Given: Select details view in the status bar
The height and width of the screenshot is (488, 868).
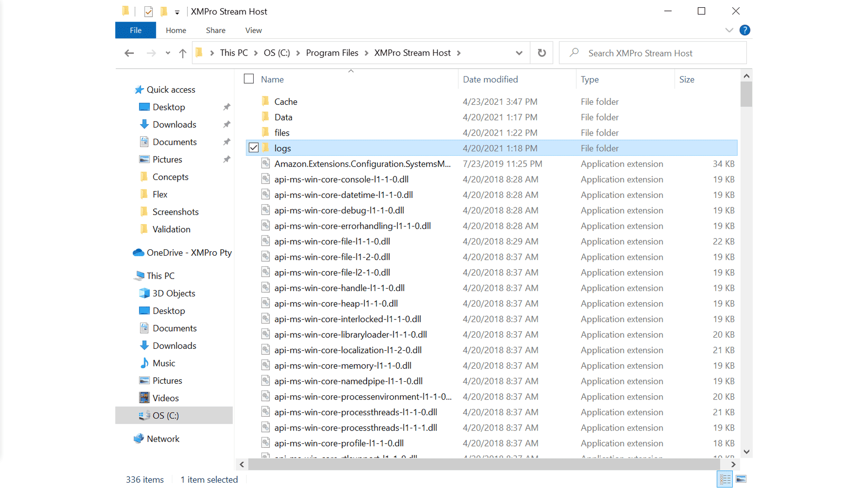Looking at the screenshot, I should (x=725, y=479).
